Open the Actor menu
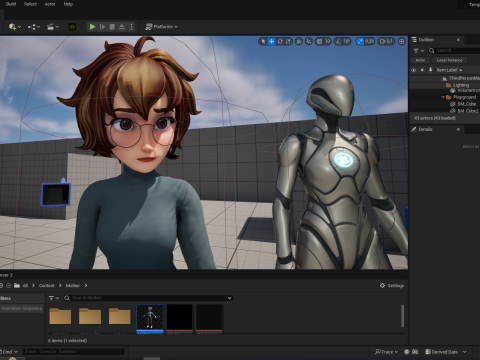 (50, 4)
